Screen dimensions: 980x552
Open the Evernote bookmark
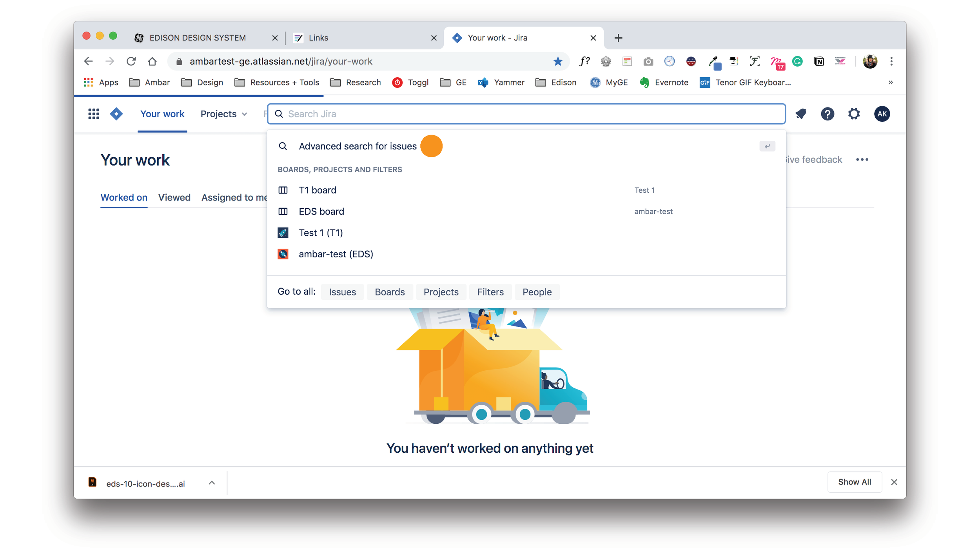664,82
